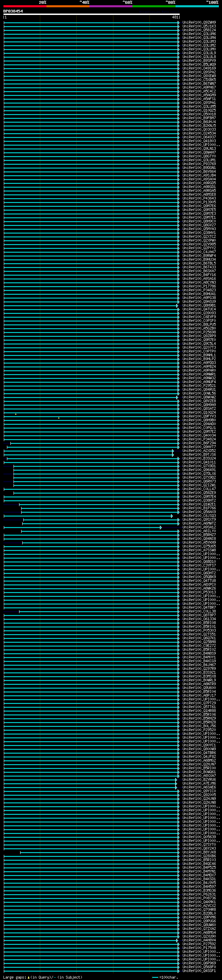Click the UniRef100_Q10QZ5 label
Screen dimensions: 222x980
(199, 110)
